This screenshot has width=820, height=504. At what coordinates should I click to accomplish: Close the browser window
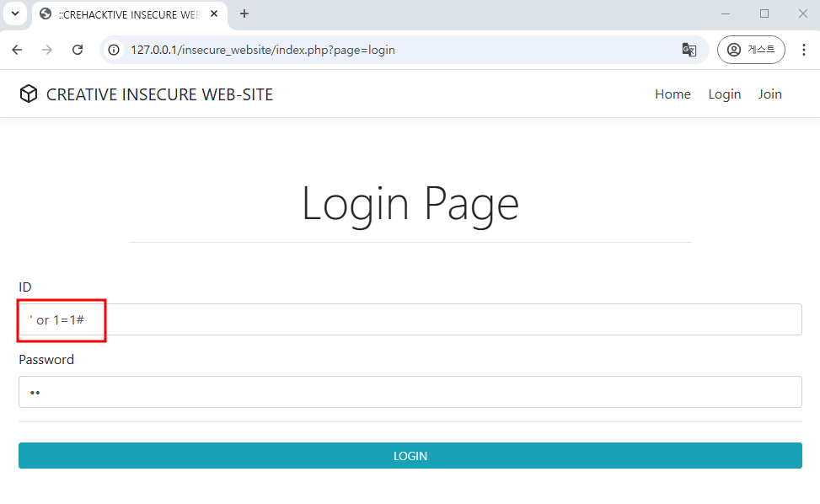pos(803,14)
